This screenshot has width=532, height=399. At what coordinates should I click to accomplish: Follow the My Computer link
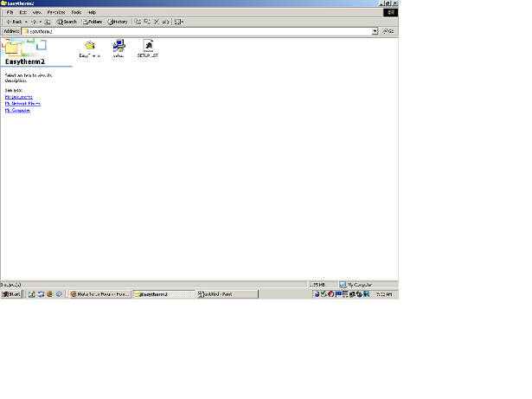coord(17,111)
